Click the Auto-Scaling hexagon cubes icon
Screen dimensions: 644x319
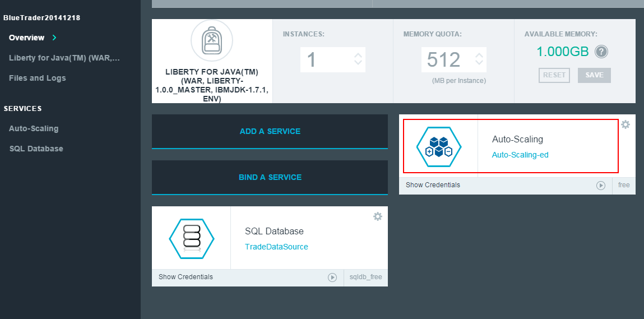click(x=439, y=147)
